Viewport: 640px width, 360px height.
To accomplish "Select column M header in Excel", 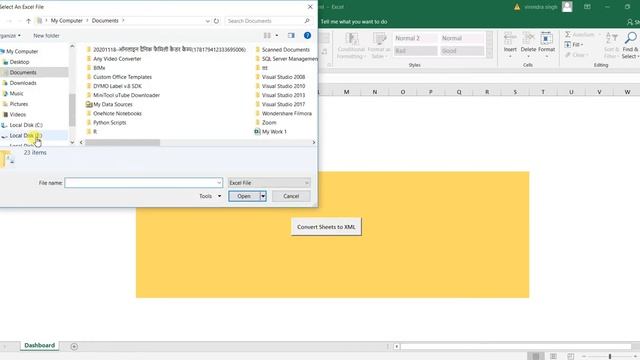I will pyautogui.click(x=346, y=92).
